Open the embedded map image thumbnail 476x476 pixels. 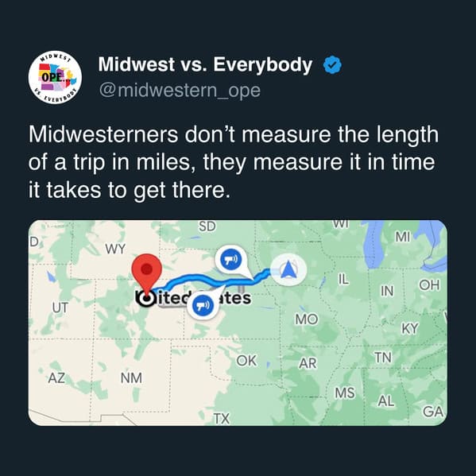tap(238, 323)
